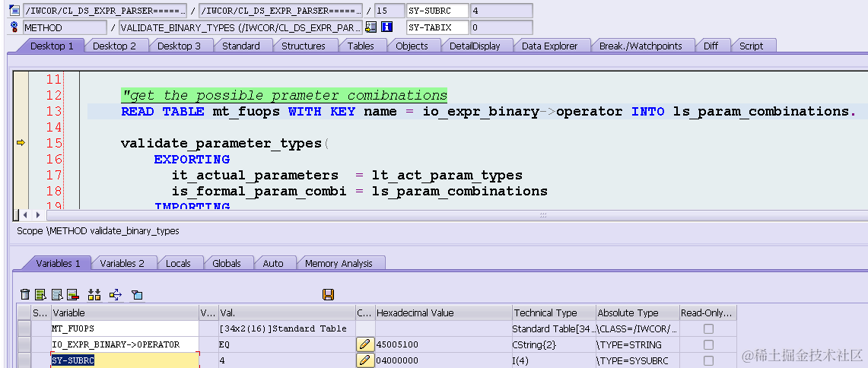Switch to Desktop 1 tab
868x368 pixels.
52,46
